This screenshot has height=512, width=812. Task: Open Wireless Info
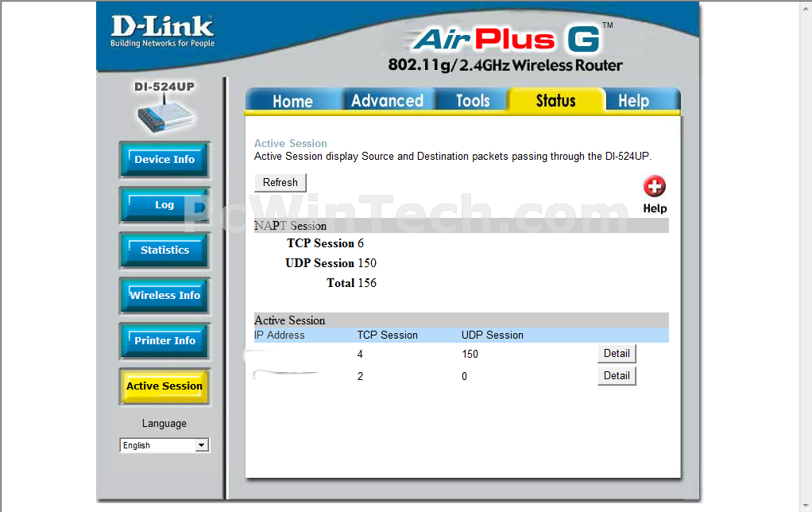164,296
